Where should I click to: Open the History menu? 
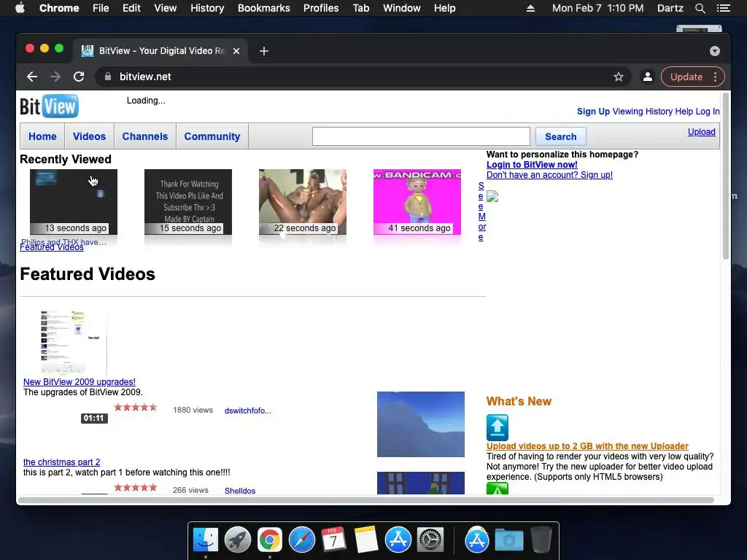point(207,8)
